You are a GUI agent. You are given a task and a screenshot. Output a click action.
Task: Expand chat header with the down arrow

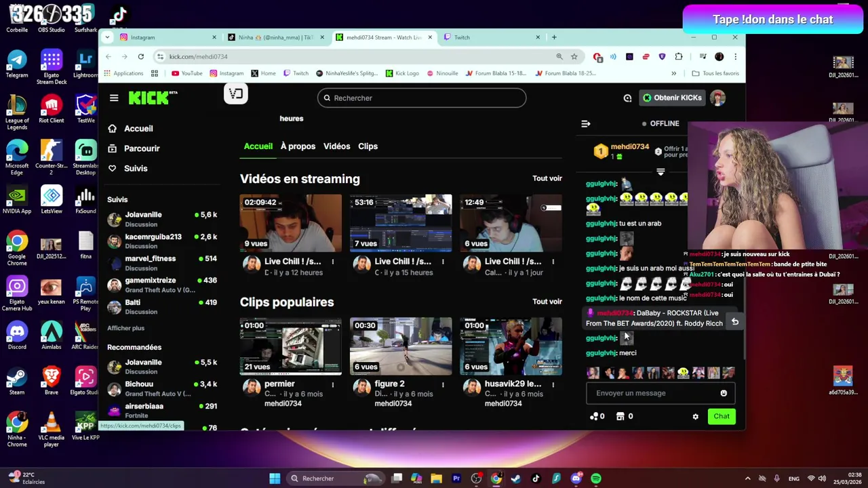click(x=660, y=172)
